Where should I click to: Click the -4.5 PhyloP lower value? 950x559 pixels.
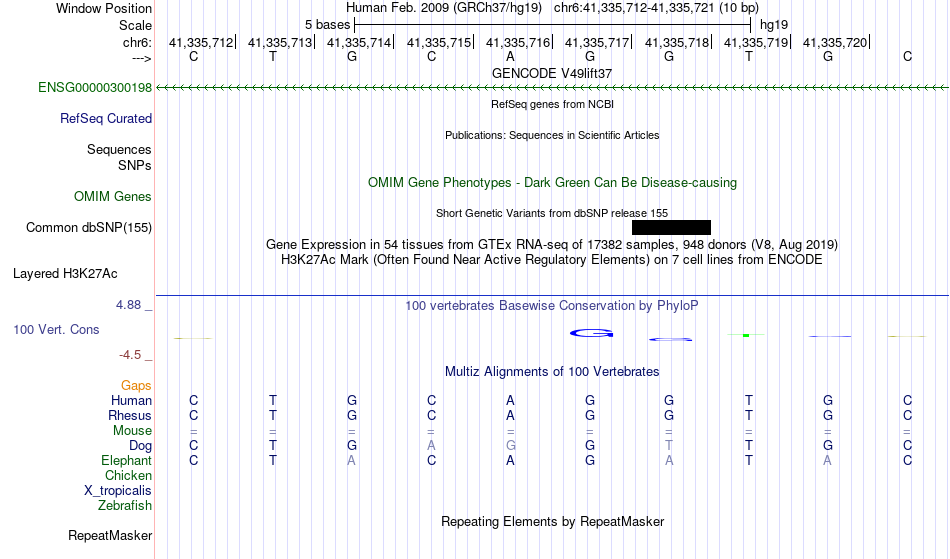[x=130, y=355]
